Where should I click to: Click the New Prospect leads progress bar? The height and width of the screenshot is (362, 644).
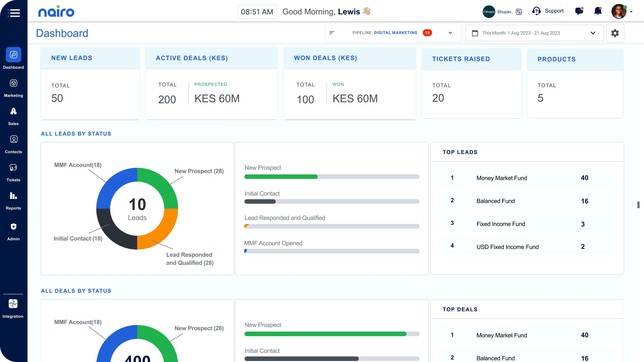tap(332, 177)
